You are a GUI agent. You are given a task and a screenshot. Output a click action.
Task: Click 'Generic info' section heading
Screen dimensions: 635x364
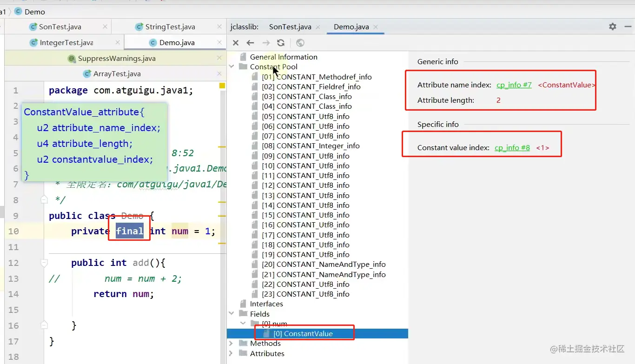437,61
